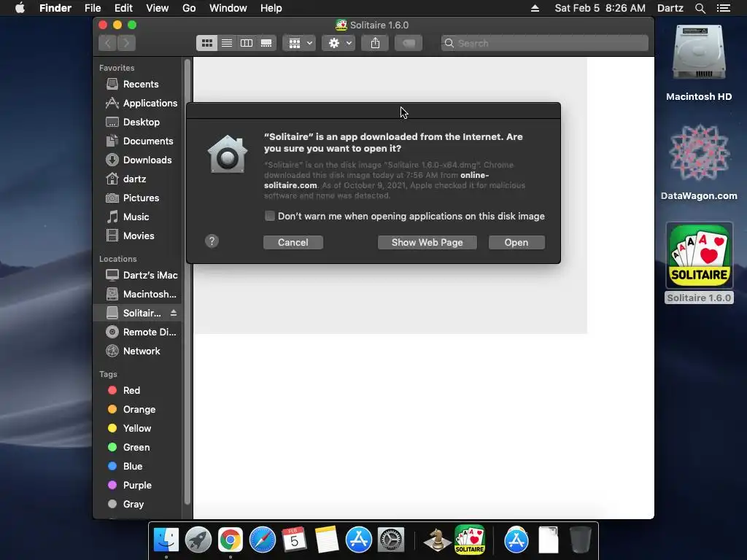This screenshot has width=747, height=560.
Task: Open Safari in the Dock
Action: [x=263, y=540]
